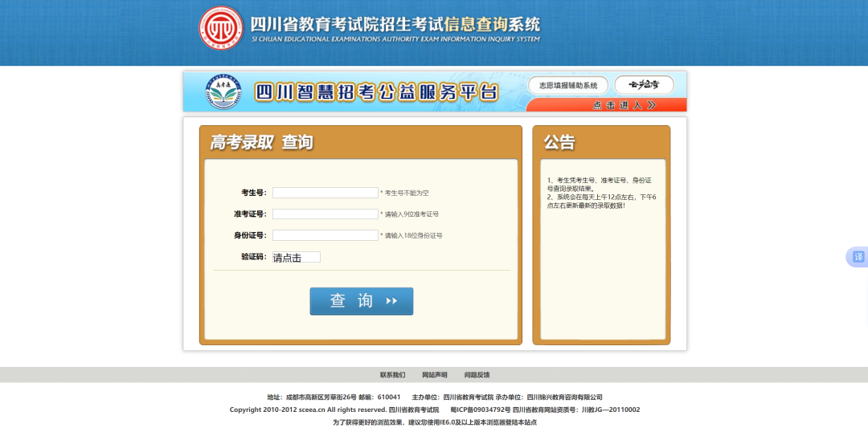
Task: Click the announcement text about 考生凭考生号
Action: pos(599,184)
